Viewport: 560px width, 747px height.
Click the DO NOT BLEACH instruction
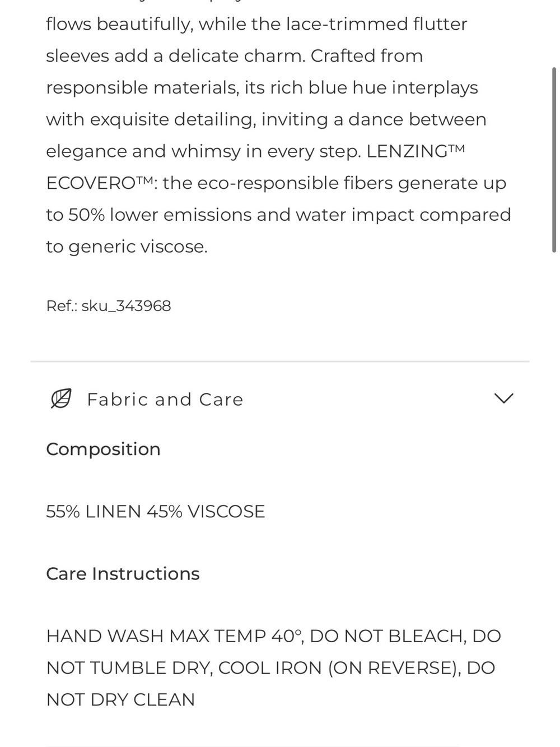click(386, 636)
